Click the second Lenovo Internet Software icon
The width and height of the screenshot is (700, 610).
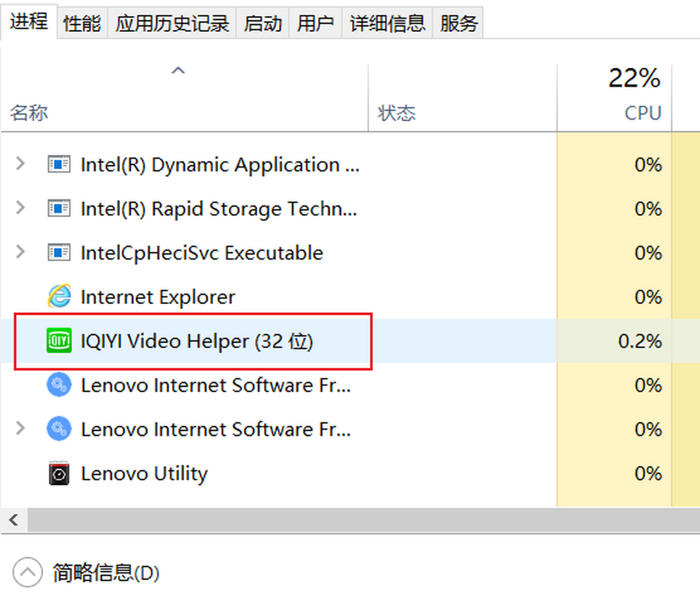(x=58, y=429)
